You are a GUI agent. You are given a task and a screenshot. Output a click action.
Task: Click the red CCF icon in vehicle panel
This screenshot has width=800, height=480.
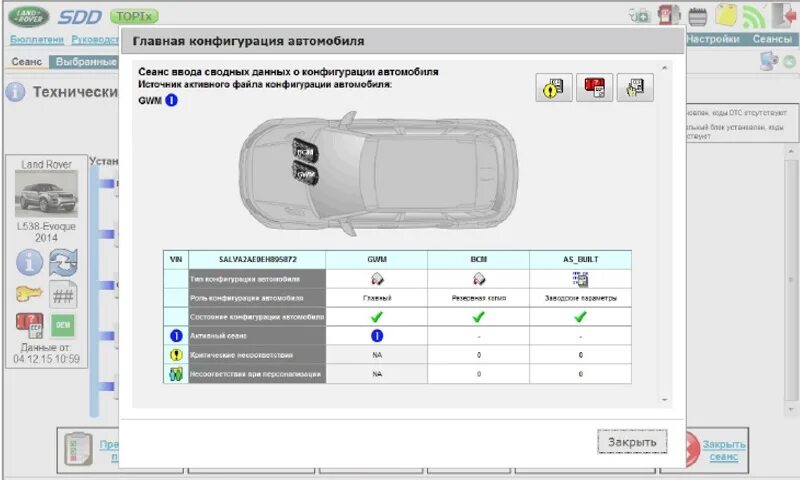click(x=30, y=325)
